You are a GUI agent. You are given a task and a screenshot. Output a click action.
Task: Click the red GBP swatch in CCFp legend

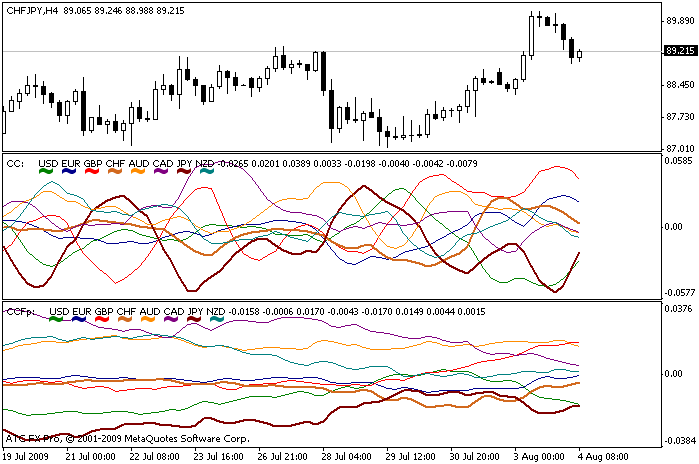pyautogui.click(x=102, y=319)
